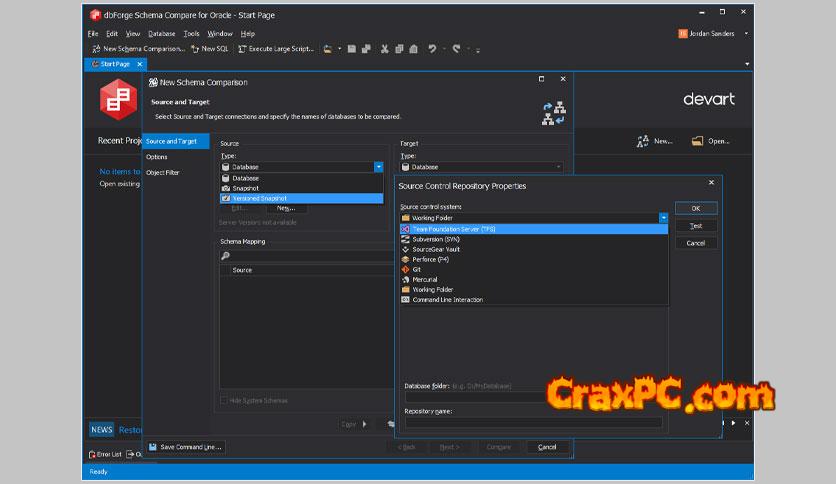Collapse the Source Type dropdown arrow
The height and width of the screenshot is (484, 836).
[378, 167]
